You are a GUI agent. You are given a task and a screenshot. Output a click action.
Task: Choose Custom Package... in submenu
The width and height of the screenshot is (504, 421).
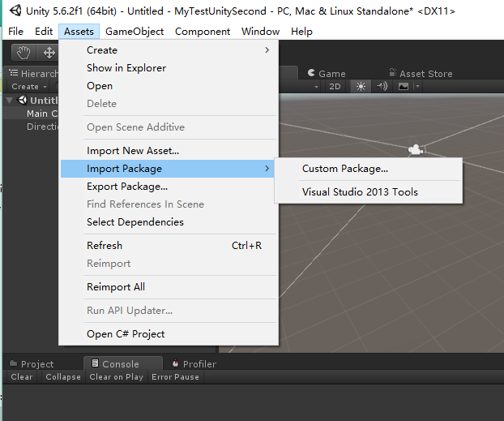click(369, 169)
